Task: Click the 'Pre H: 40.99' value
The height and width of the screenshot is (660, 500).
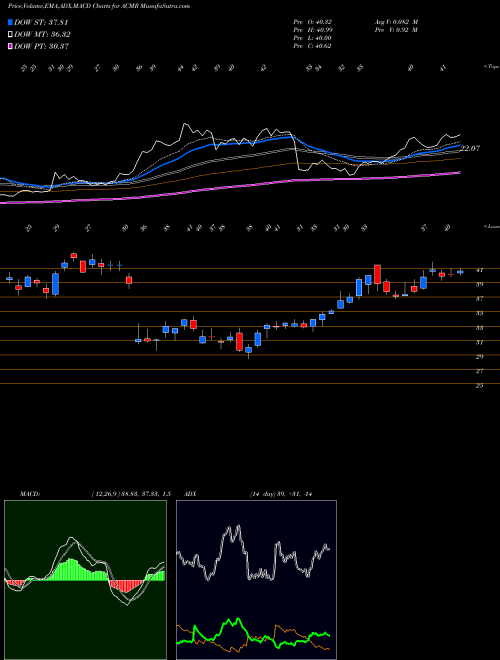Action: [x=312, y=30]
